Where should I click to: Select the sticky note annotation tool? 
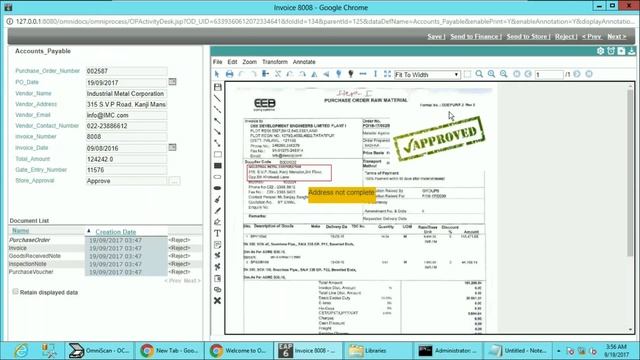(x=218, y=244)
